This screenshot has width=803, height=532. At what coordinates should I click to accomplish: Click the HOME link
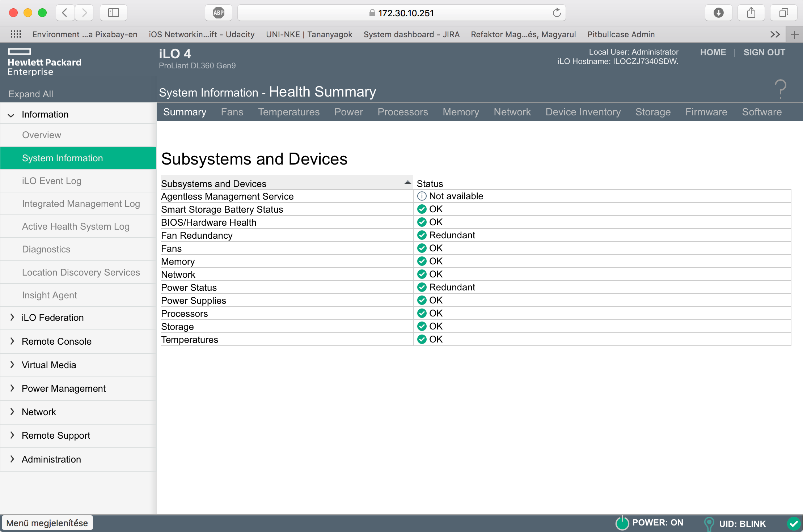713,52
